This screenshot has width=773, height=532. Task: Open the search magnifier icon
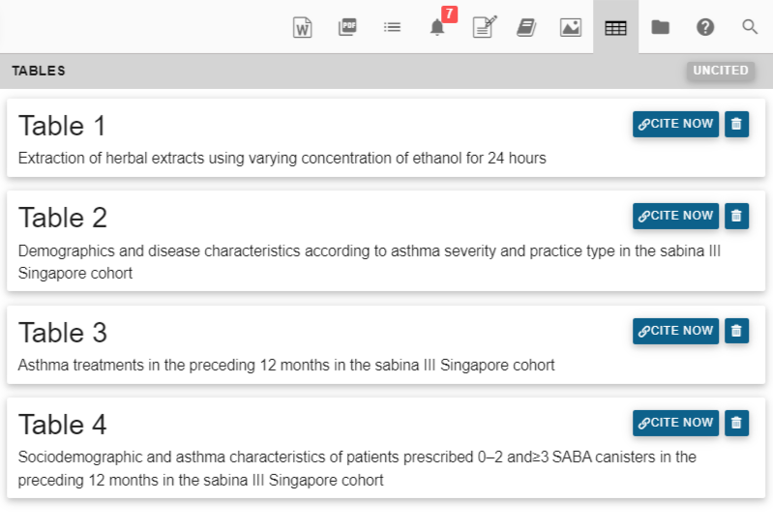click(x=750, y=27)
